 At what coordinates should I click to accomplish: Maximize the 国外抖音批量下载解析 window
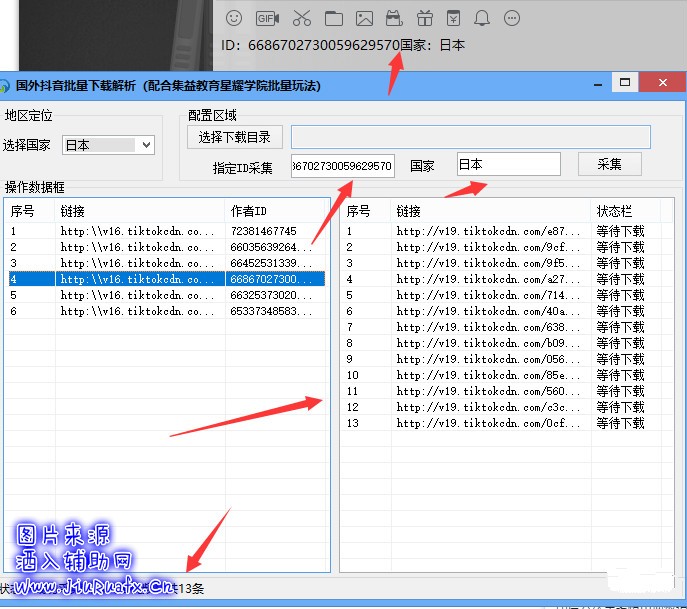(625, 82)
